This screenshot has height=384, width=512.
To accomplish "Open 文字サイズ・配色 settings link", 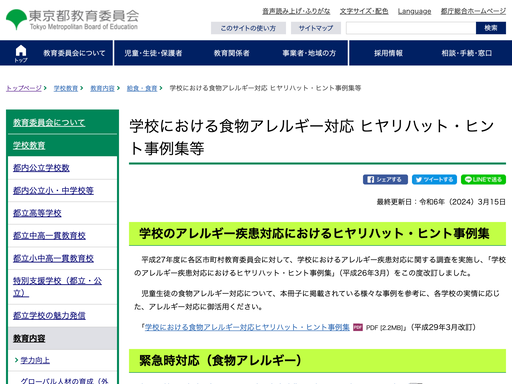I will pyautogui.click(x=364, y=11).
